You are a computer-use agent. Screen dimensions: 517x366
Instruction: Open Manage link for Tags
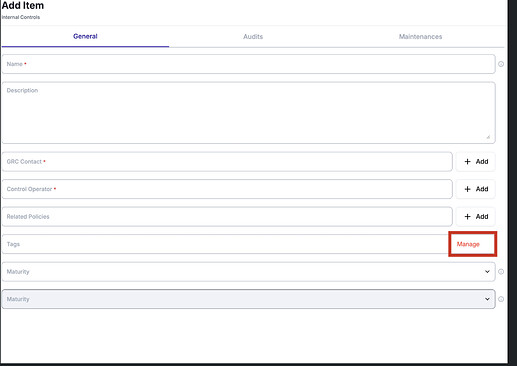pyautogui.click(x=468, y=244)
